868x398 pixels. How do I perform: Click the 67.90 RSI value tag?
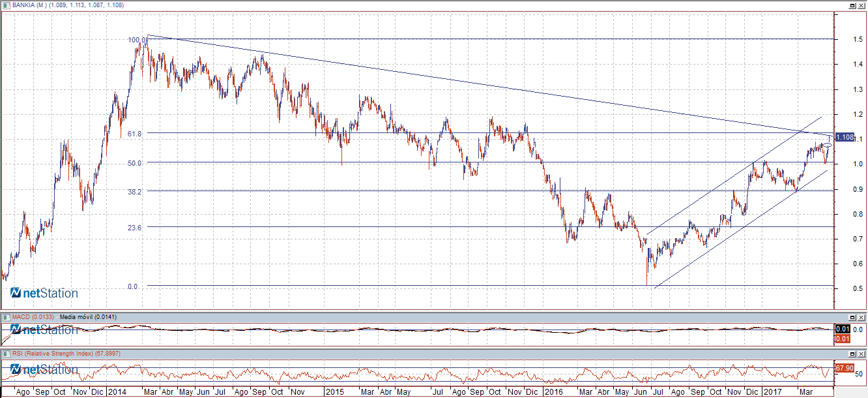[x=845, y=369]
